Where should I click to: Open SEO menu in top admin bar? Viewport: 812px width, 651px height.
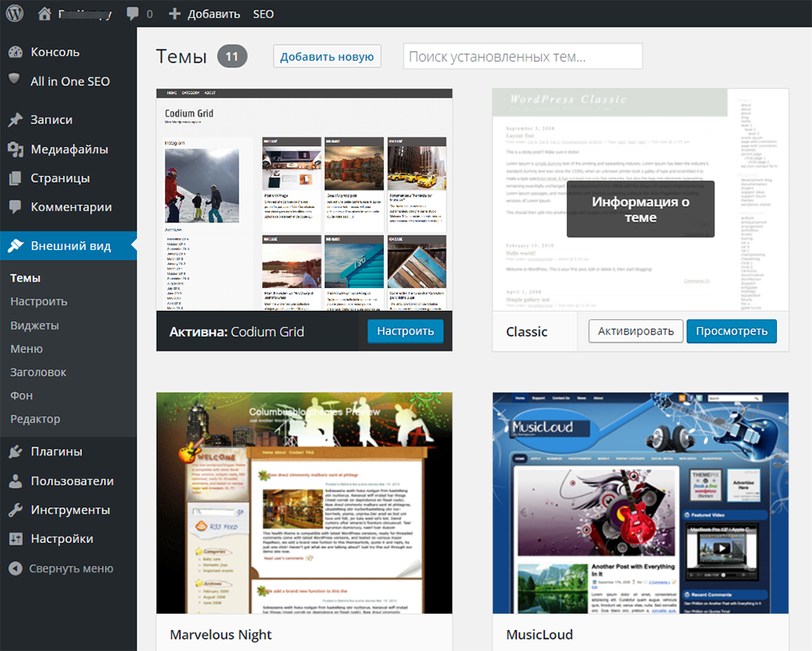263,14
